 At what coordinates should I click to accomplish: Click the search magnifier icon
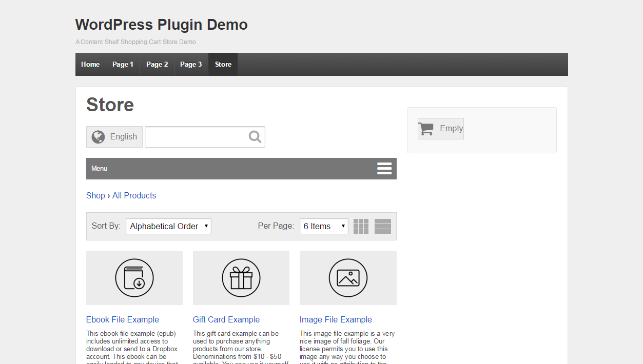[x=255, y=136]
